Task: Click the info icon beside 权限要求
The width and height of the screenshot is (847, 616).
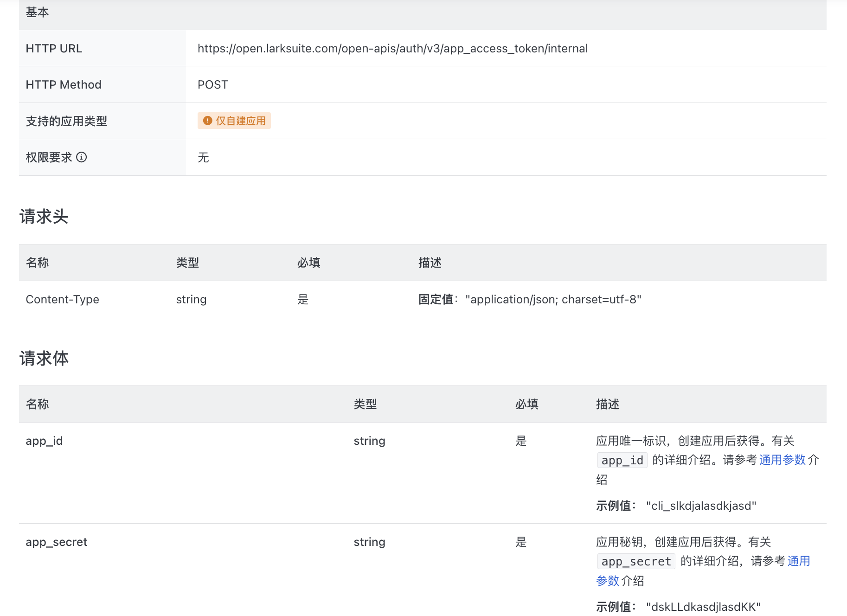Action: tap(82, 157)
